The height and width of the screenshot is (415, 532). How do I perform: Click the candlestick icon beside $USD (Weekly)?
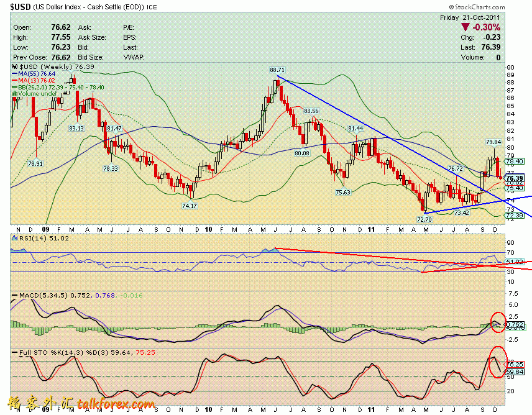tap(15, 67)
